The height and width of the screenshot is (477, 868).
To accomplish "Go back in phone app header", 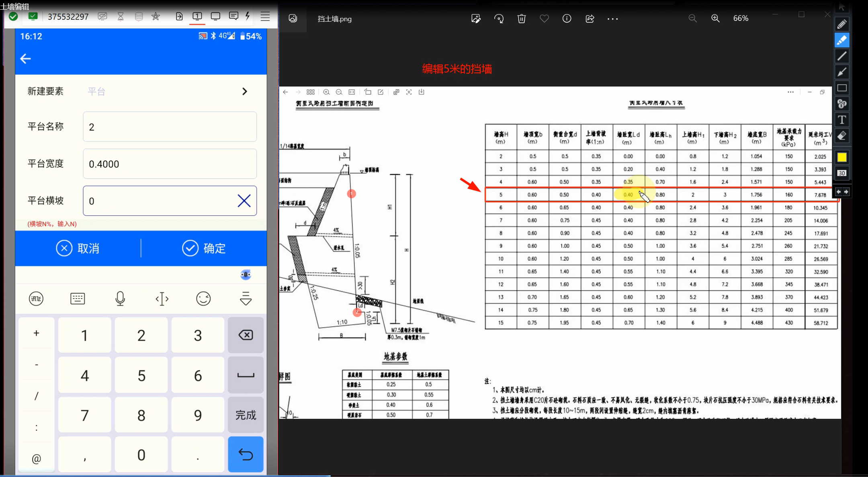I will 25,59.
